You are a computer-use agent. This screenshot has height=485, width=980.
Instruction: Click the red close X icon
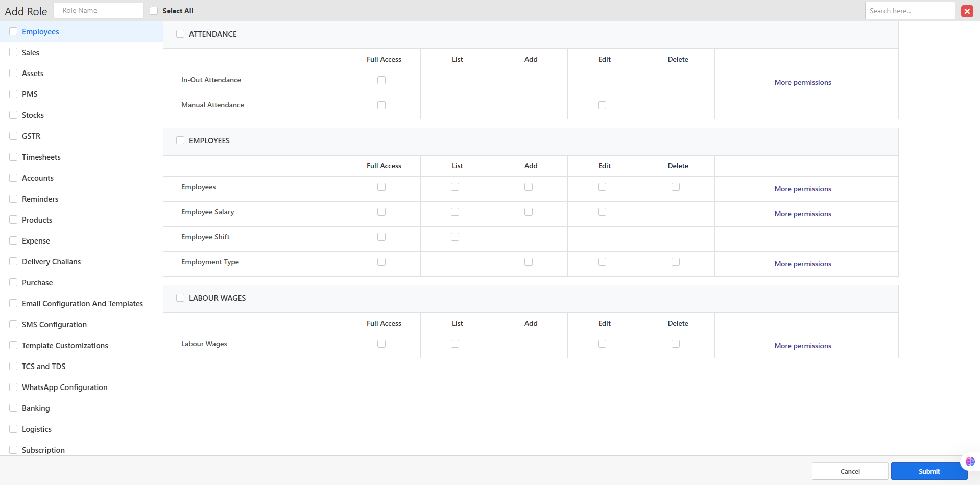coord(967,11)
